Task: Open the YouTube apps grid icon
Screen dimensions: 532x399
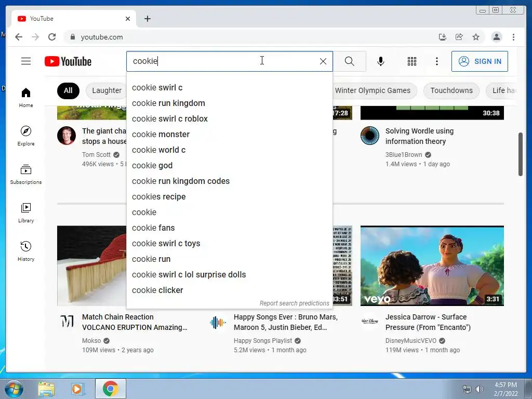Action: (x=412, y=61)
